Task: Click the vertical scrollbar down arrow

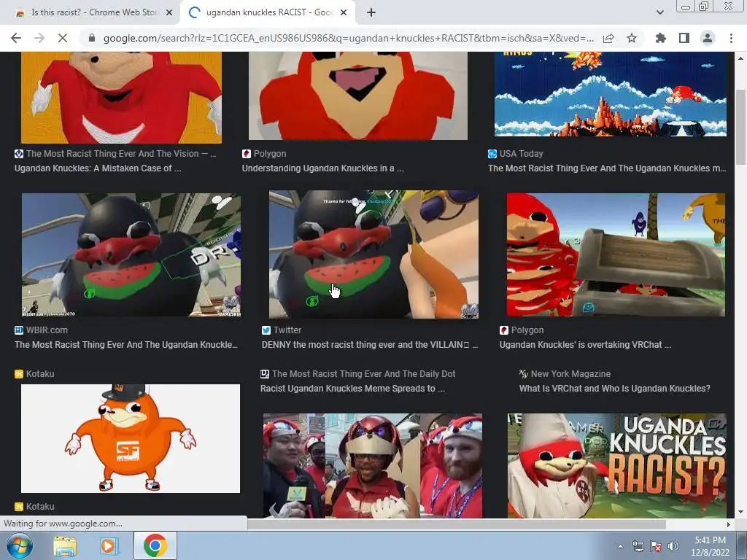Action: pos(741,513)
